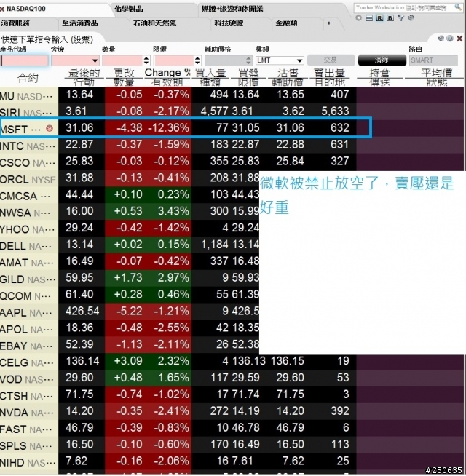Click the 交易 trade button
The image size is (466, 476).
point(331,60)
